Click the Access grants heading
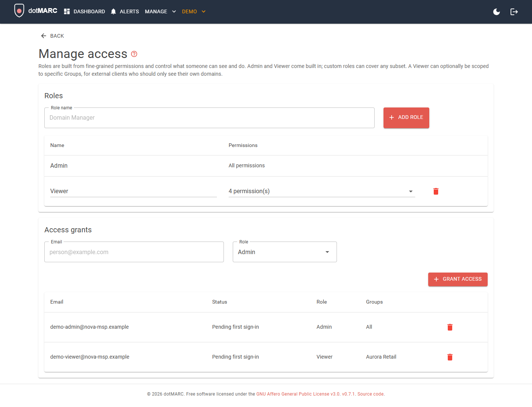Screen dimensions: 532x407 click(68, 230)
